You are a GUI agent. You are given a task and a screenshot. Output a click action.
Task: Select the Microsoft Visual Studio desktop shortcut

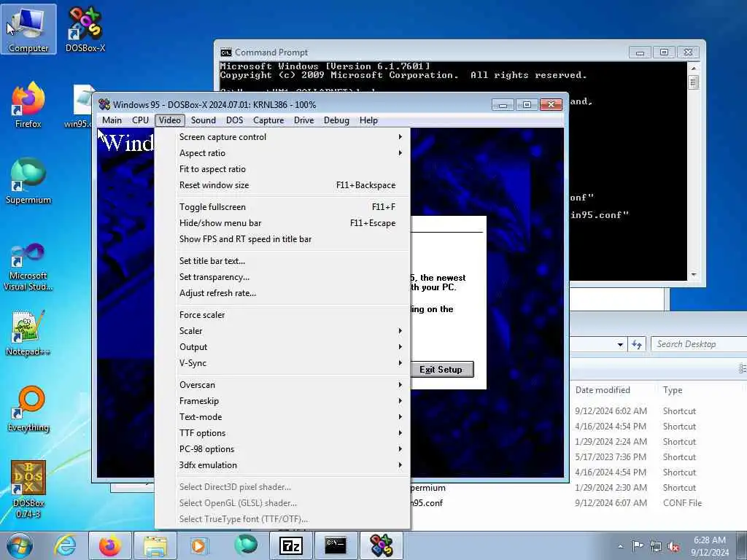[28, 267]
